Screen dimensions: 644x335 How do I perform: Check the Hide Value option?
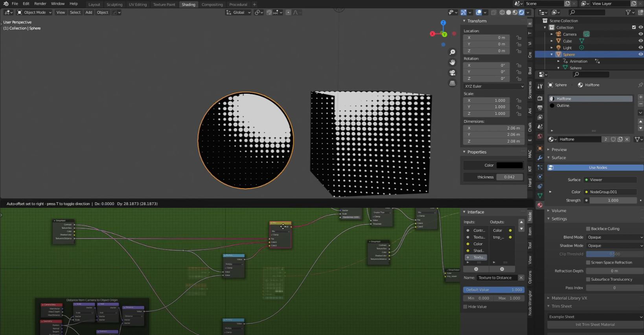pos(466,307)
